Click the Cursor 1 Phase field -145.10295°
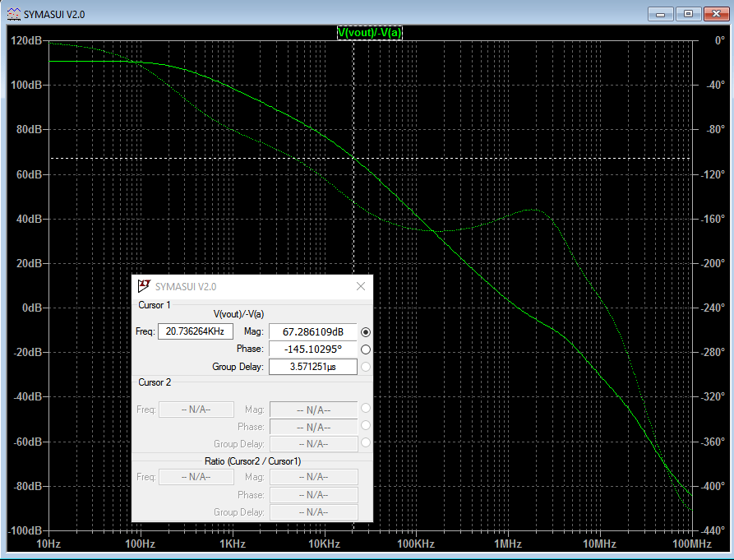 [312, 349]
